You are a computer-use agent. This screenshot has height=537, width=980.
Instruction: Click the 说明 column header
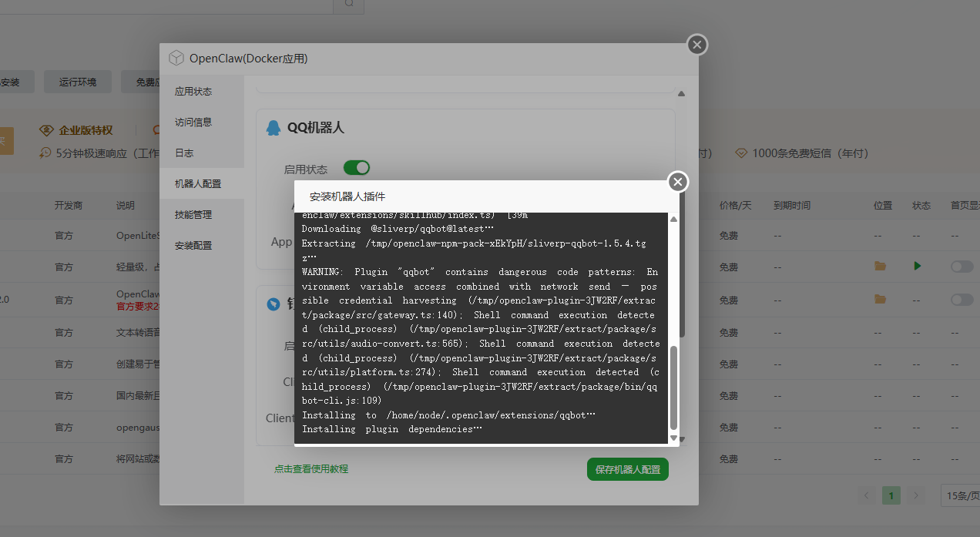pos(126,205)
